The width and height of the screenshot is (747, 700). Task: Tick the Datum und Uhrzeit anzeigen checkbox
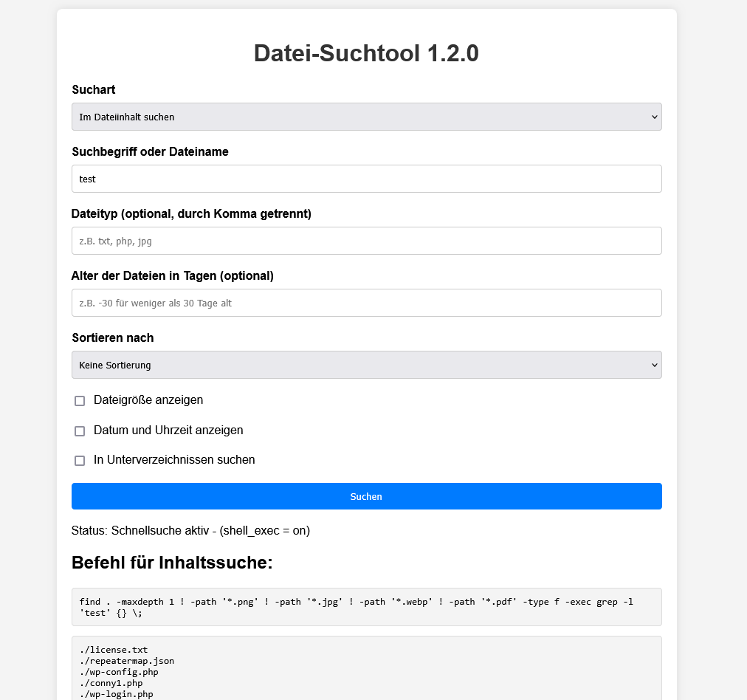[80, 431]
